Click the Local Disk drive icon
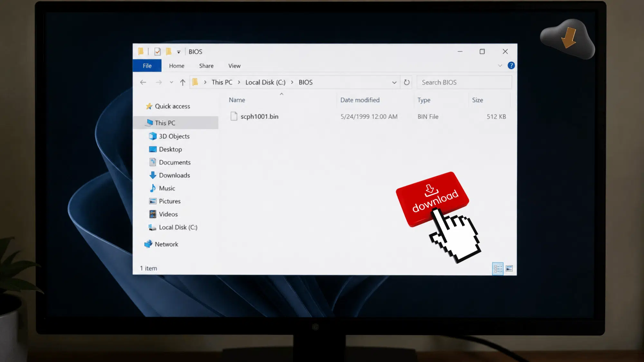This screenshot has width=644, height=362. [x=152, y=227]
